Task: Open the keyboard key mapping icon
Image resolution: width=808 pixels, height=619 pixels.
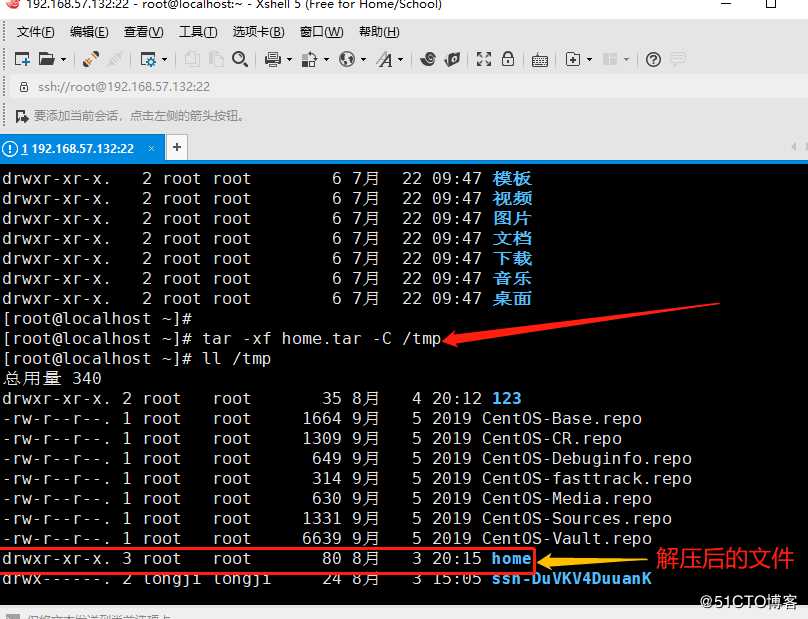Action: point(540,60)
